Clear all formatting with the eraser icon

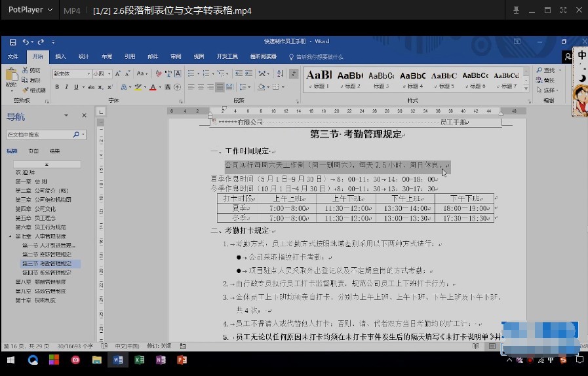click(159, 73)
